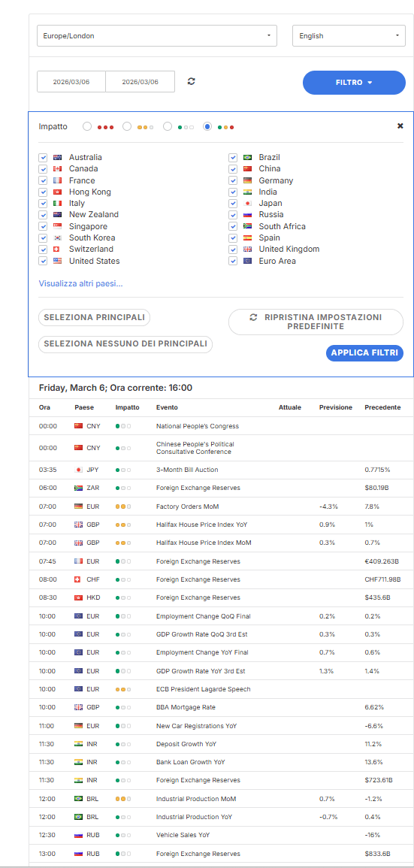Click the Visualizza altri paesi link
414x868 pixels.
coord(81,283)
